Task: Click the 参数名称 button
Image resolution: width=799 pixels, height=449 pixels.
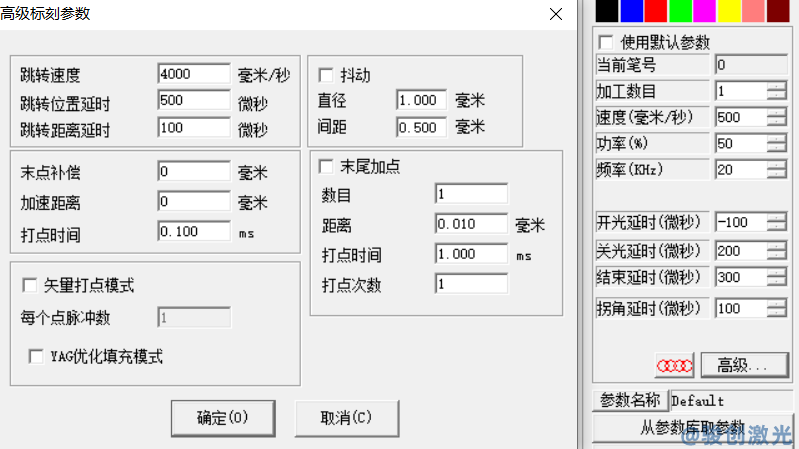Action: point(630,401)
